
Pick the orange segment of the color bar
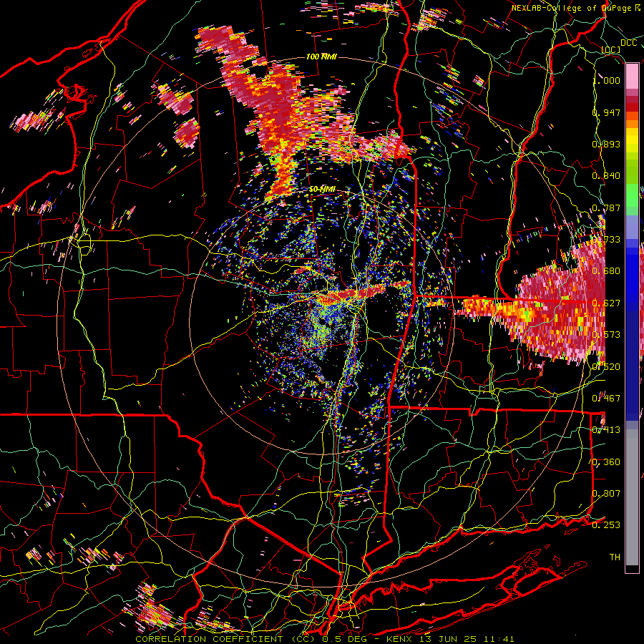pos(632,124)
